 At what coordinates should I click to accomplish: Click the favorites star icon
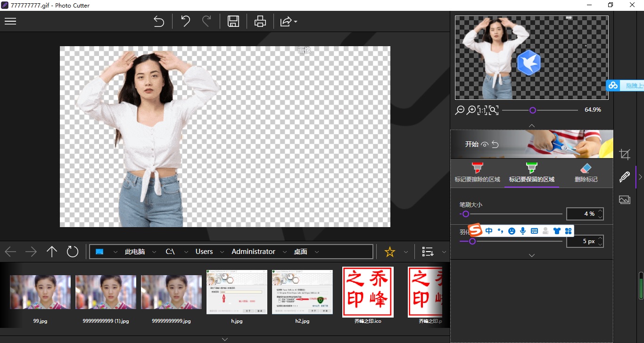389,252
